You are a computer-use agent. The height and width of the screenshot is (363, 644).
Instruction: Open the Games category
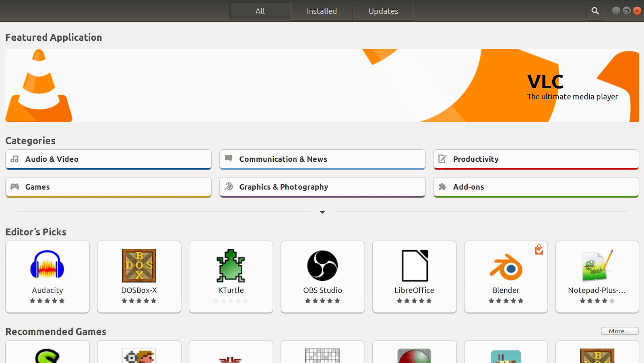coord(108,187)
